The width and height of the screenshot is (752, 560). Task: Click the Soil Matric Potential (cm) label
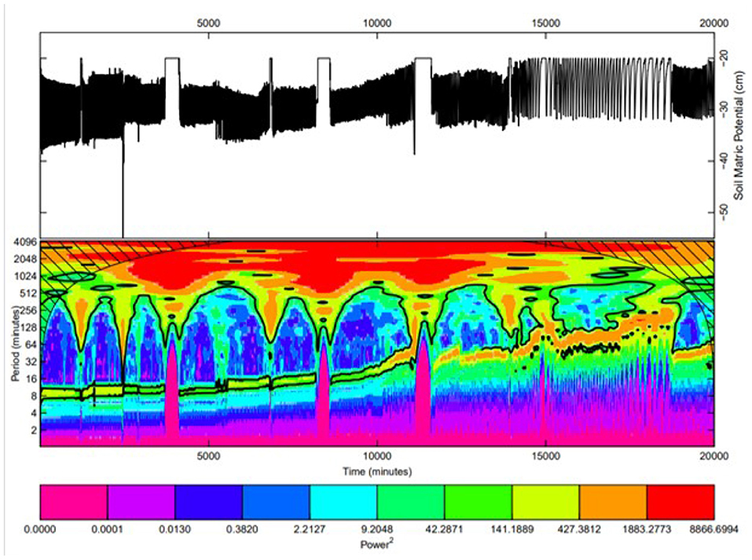tap(740, 135)
